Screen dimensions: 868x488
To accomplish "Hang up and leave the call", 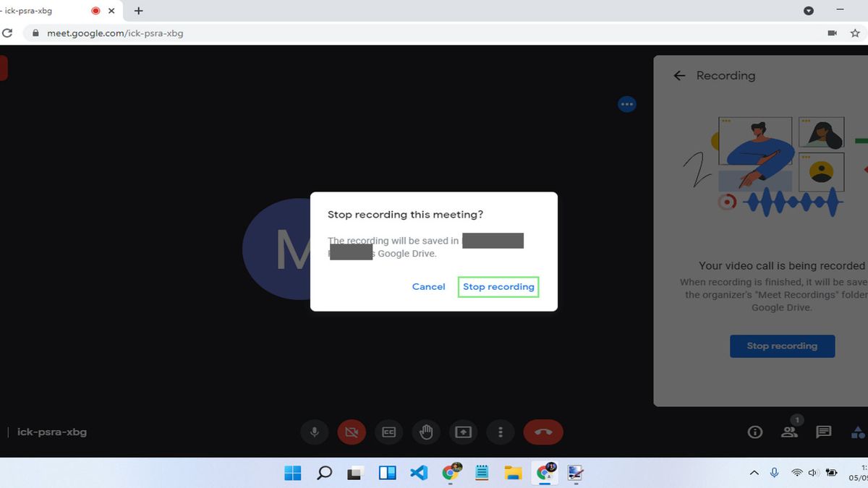I will [542, 432].
